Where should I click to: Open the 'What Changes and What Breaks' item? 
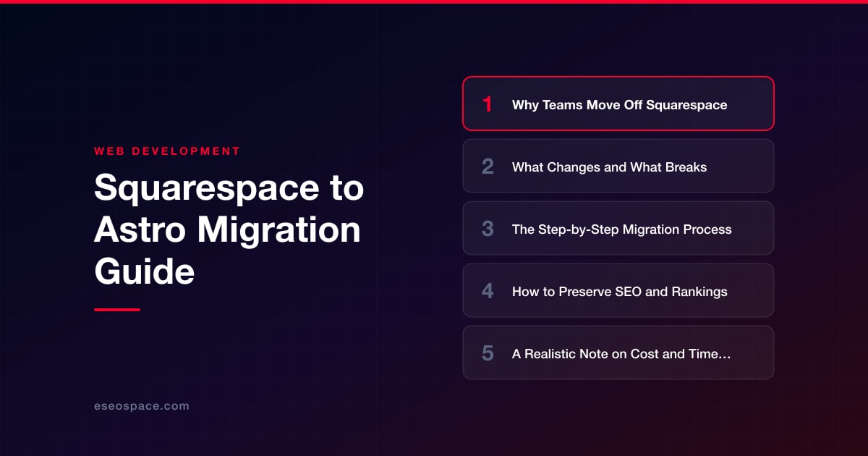(618, 166)
